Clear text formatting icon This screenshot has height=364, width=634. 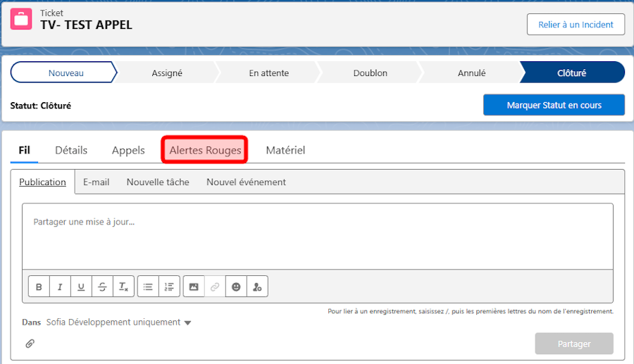coord(123,287)
